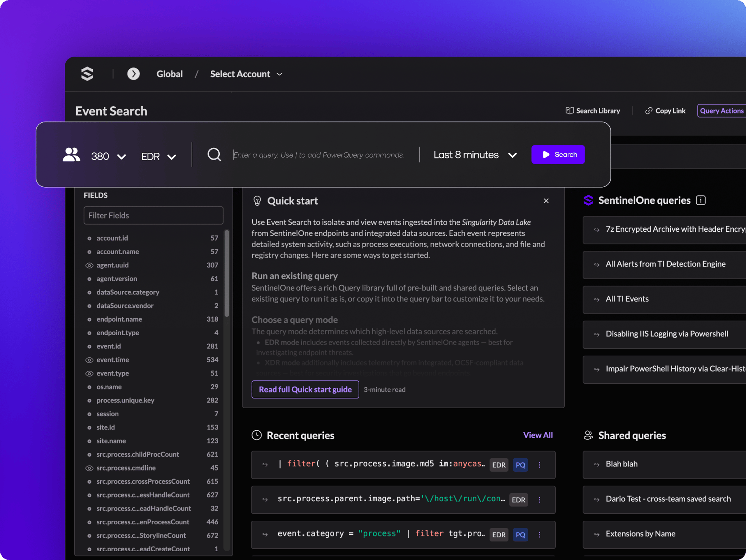Toggle the account.id field bullet
Viewport: 746px width, 560px height.
[x=89, y=238]
